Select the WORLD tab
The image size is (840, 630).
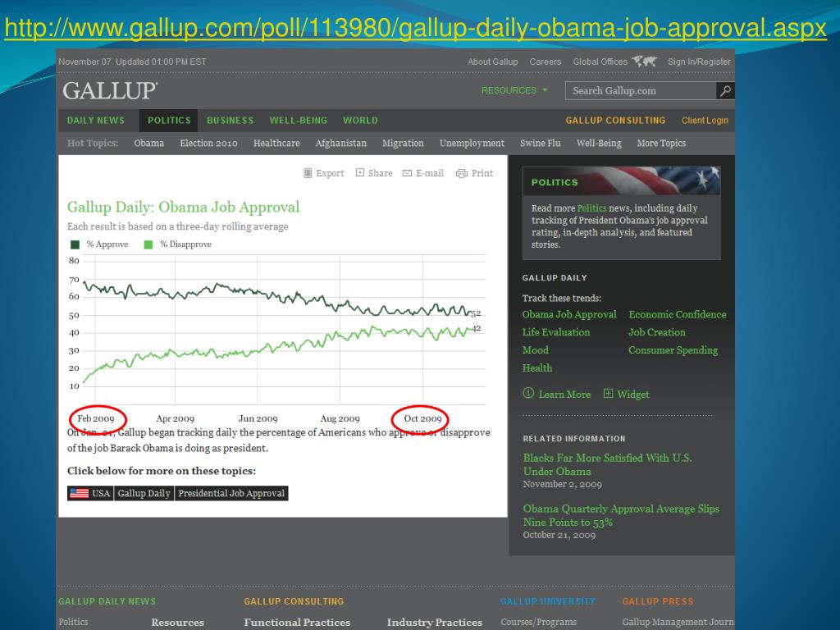tap(361, 121)
